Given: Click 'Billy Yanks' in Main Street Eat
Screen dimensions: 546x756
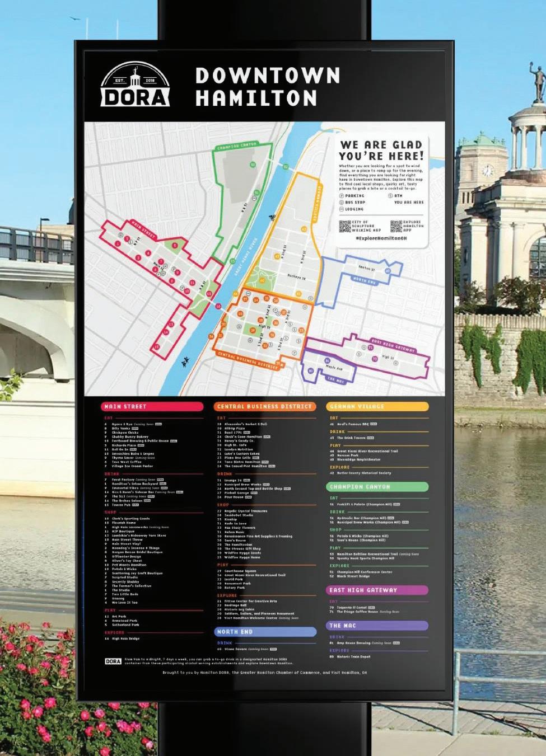Looking at the screenshot, I should (x=121, y=429).
